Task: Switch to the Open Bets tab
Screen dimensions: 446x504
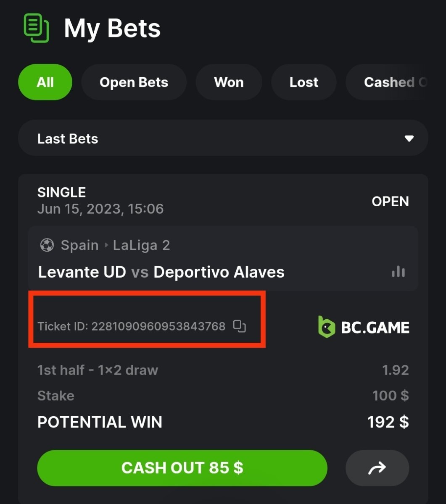Action: pyautogui.click(x=134, y=82)
